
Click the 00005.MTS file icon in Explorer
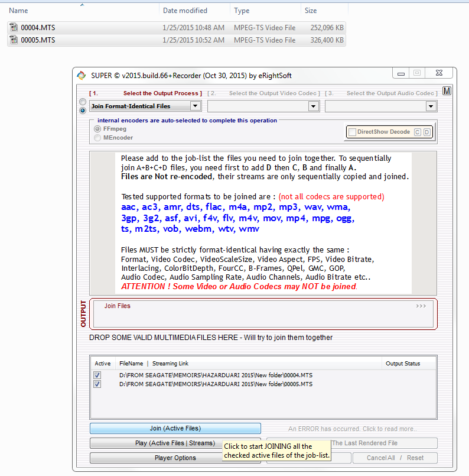(x=14, y=40)
